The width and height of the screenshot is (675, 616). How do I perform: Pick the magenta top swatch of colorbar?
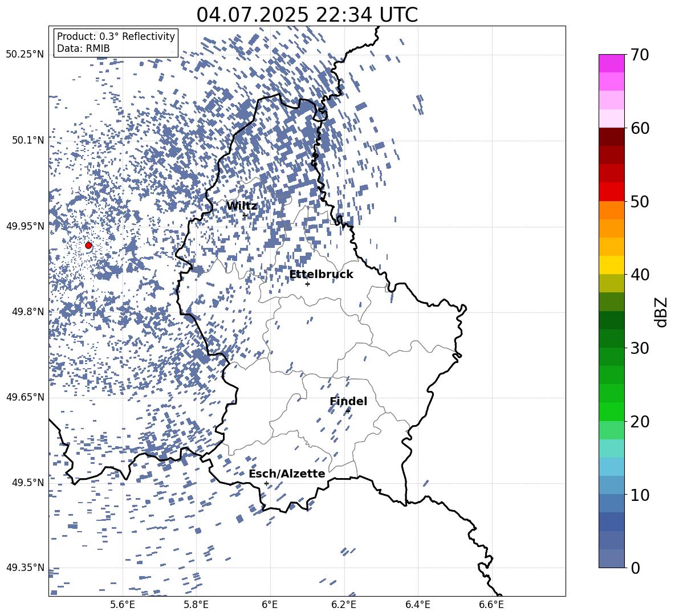pos(612,63)
